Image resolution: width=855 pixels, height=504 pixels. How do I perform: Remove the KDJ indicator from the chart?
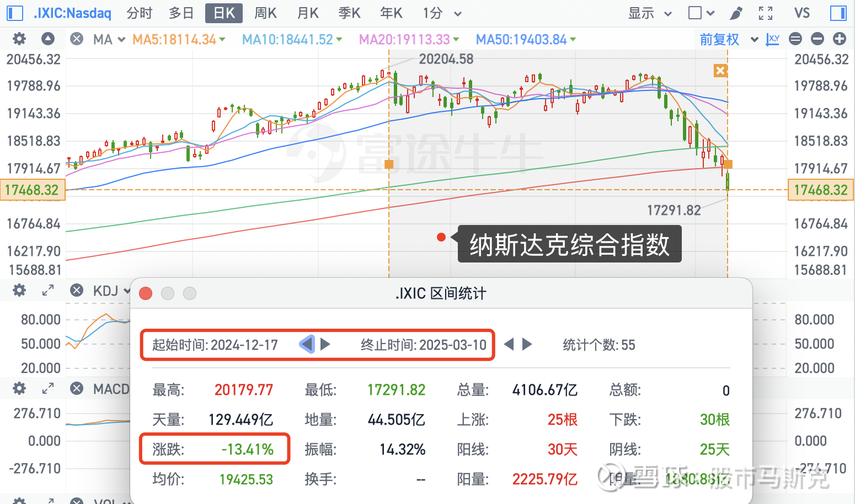click(x=76, y=290)
